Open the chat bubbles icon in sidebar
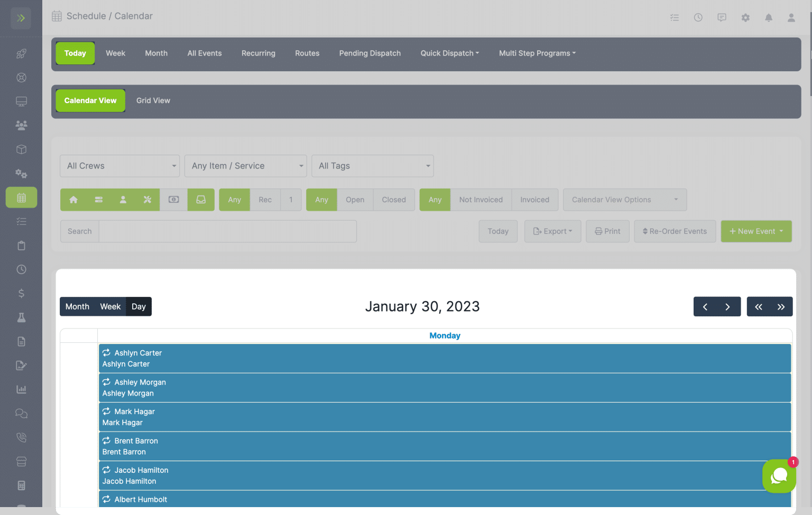Viewport: 812px width, 515px height. (x=21, y=413)
